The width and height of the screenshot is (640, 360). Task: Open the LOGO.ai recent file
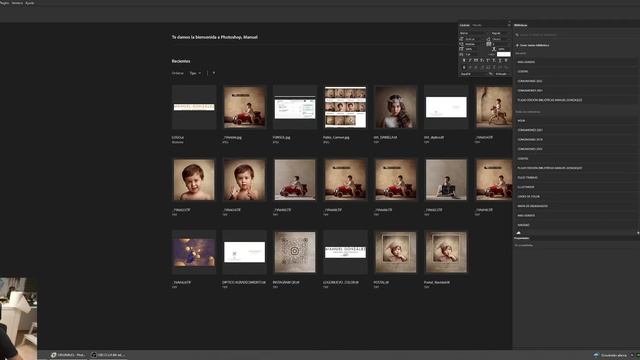tap(194, 107)
